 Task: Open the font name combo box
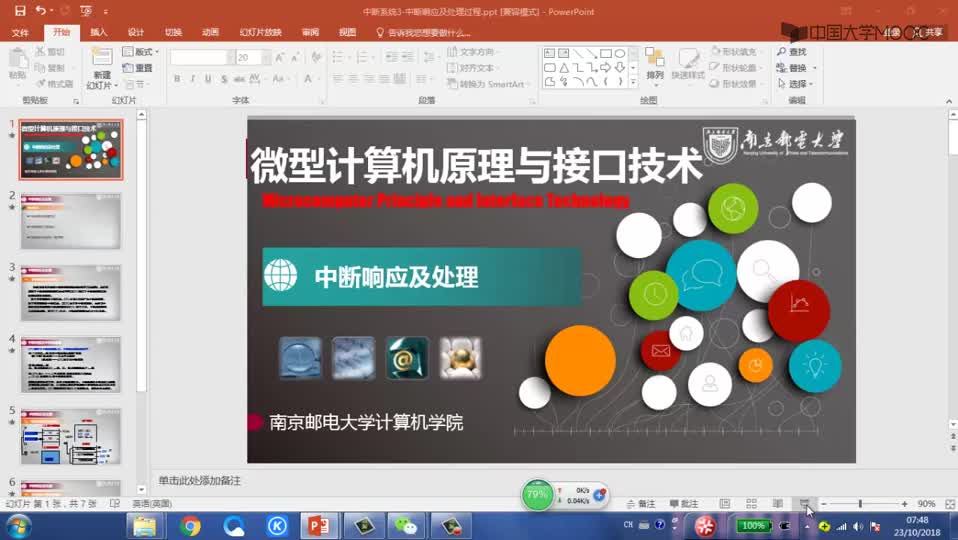(x=202, y=57)
